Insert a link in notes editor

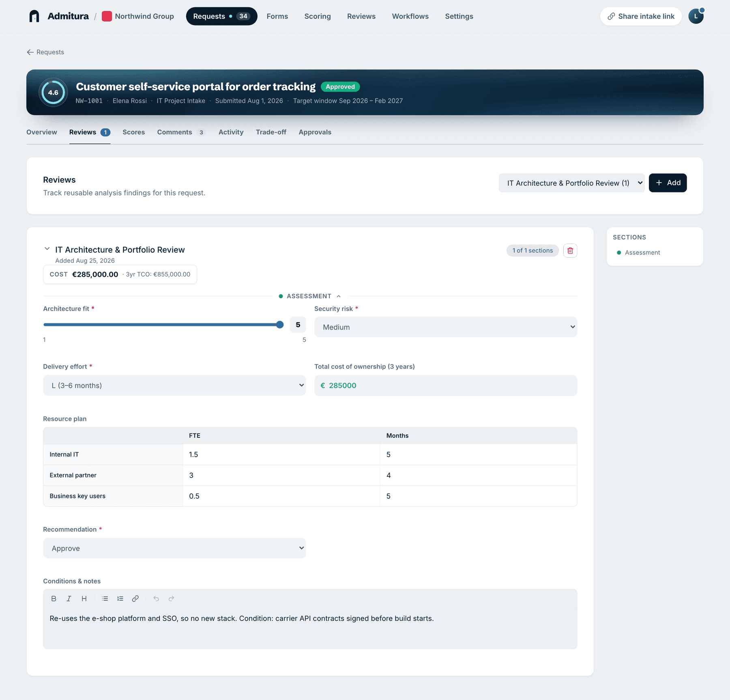point(135,599)
